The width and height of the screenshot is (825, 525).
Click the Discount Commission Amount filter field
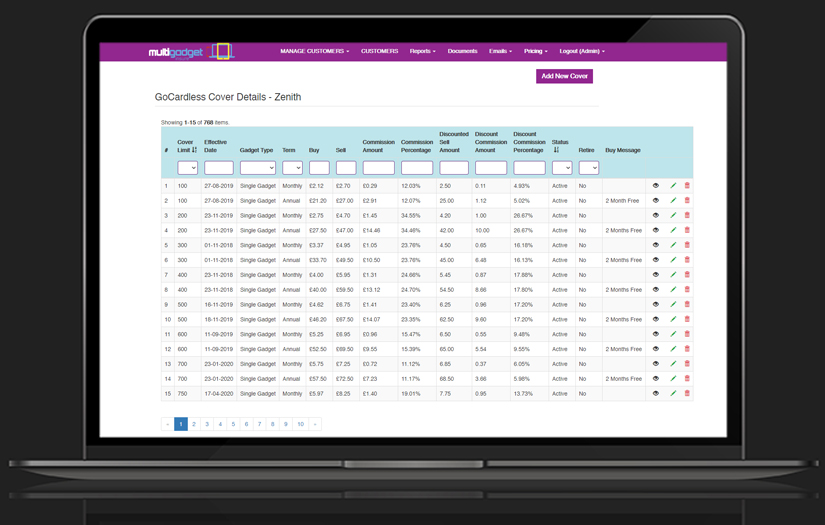(491, 168)
